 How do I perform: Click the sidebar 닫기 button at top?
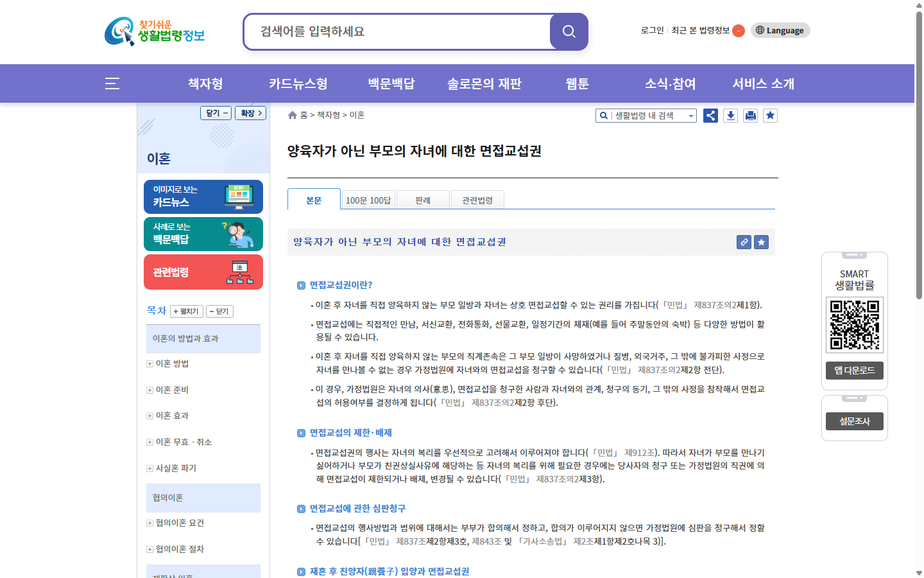tap(216, 113)
